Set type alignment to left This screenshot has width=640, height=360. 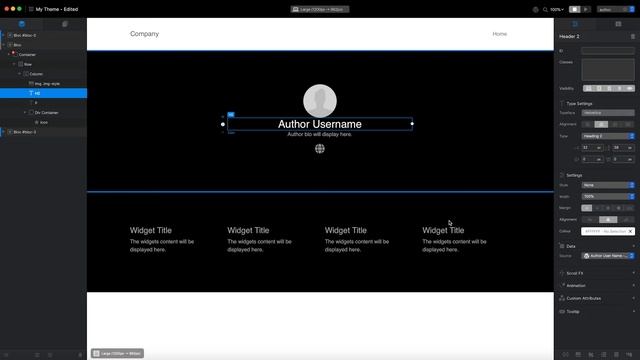click(x=587, y=124)
